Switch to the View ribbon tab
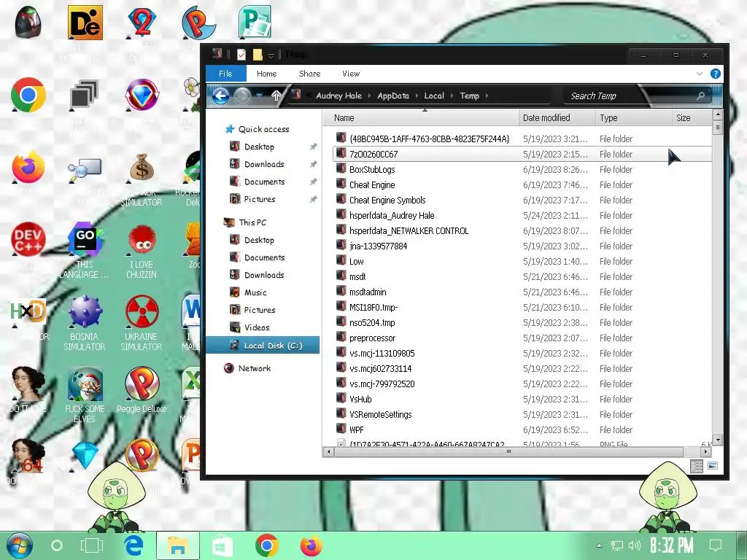747x560 pixels. pyautogui.click(x=351, y=74)
